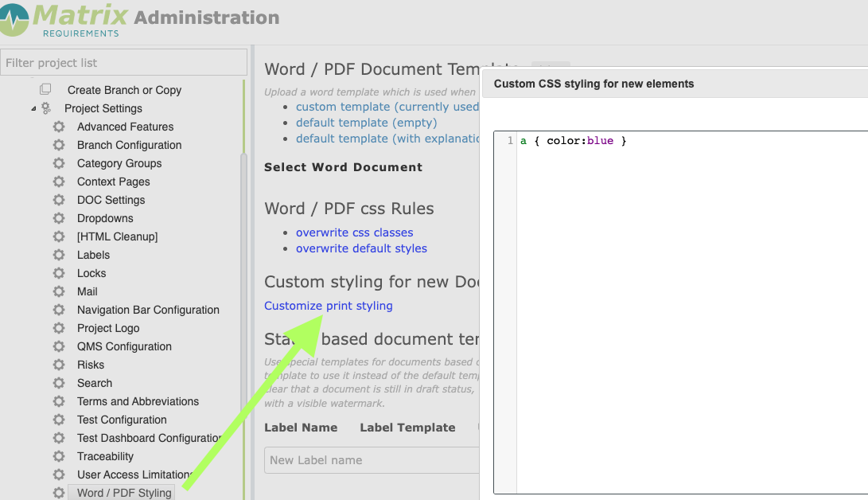Open Category Groups settings
Screen dimensions: 868x500
119,162
